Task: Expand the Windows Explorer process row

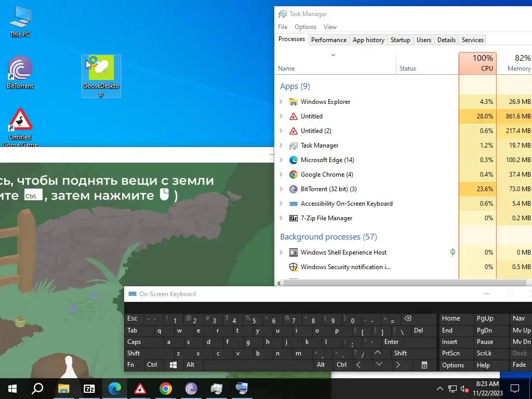Action: [x=281, y=102]
